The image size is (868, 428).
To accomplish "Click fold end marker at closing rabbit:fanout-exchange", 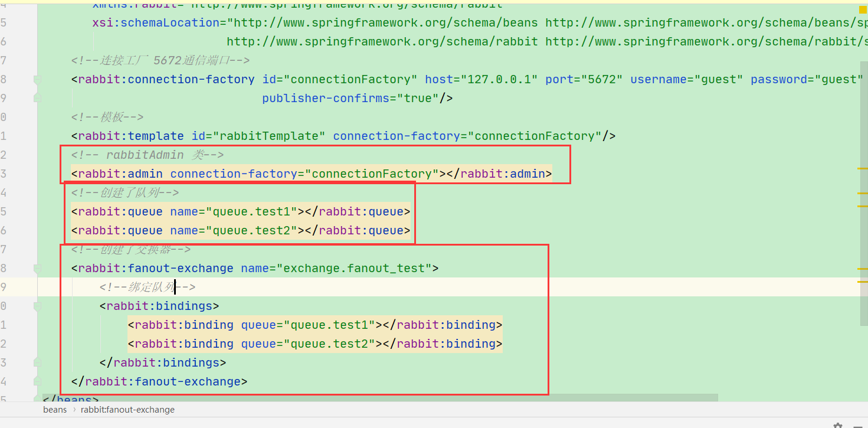I will [38, 381].
